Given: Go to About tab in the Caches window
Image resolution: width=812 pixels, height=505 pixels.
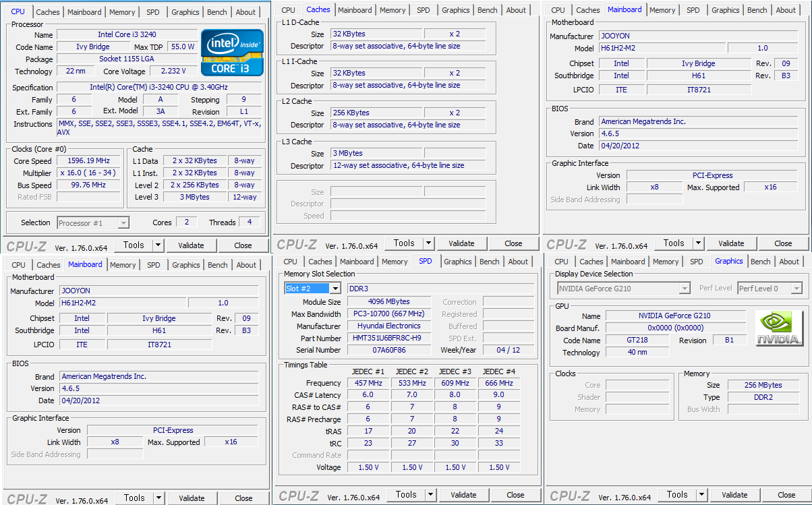Looking at the screenshot, I should (x=516, y=10).
